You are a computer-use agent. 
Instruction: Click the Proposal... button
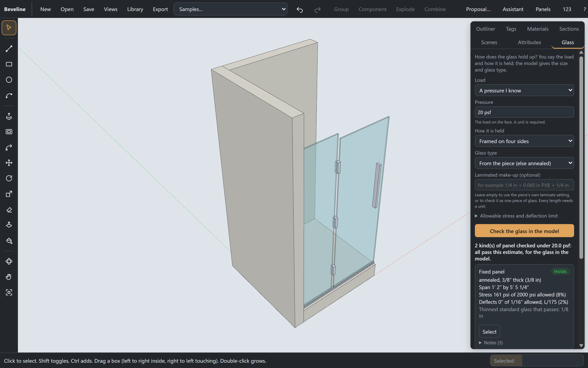click(x=478, y=9)
